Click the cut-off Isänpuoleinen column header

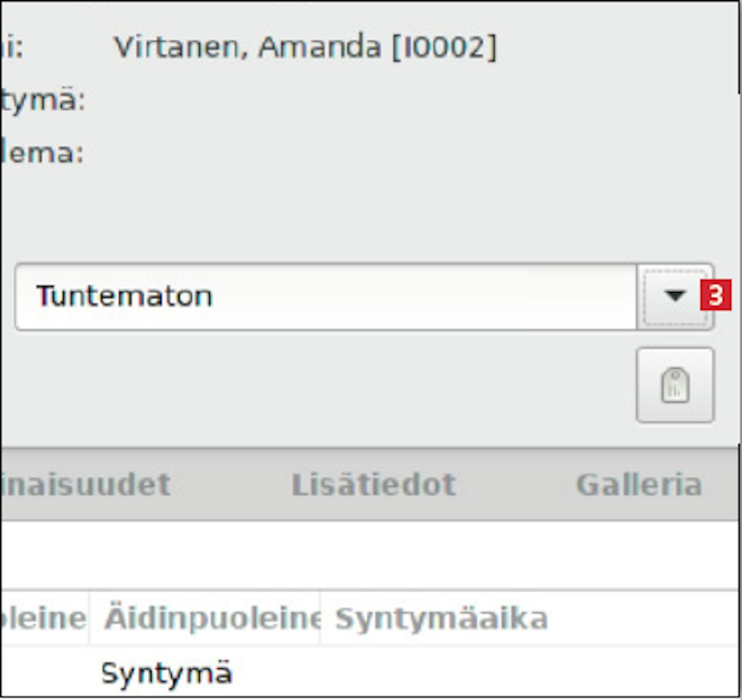pyautogui.click(x=44, y=618)
